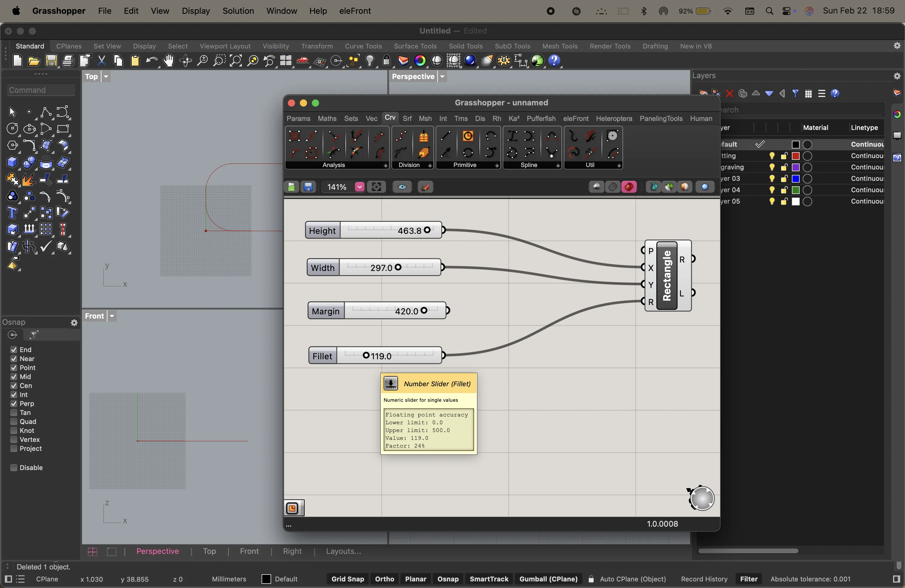The height and width of the screenshot is (588, 905).
Task: Select the Text tool in the sidebar
Action: pyautogui.click(x=12, y=213)
